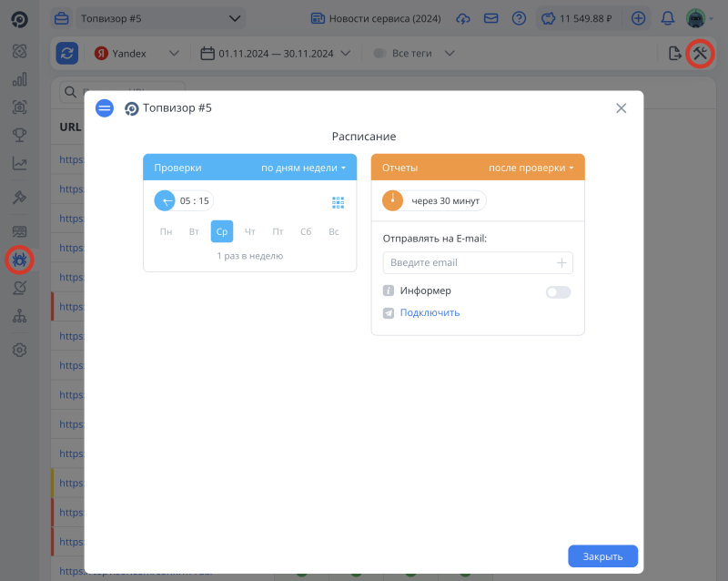Expand the после проверки dropdown
Image resolution: width=728 pixels, height=581 pixels.
click(531, 168)
